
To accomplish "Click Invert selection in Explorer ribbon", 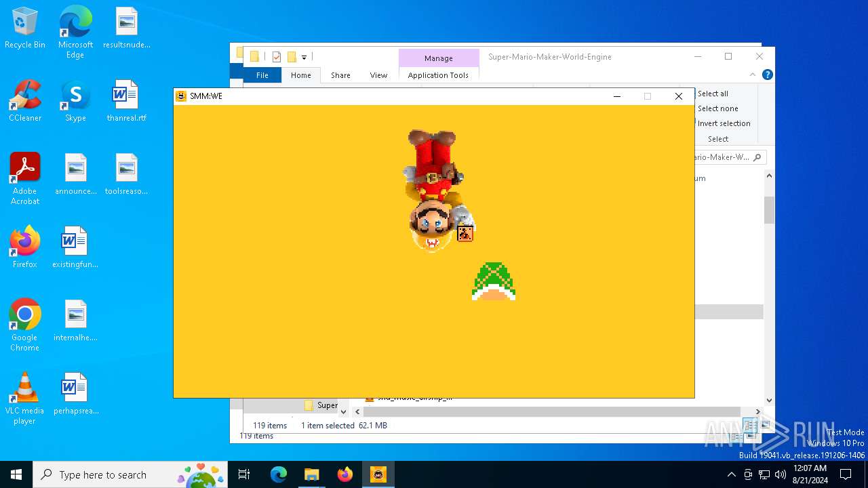I will [724, 123].
